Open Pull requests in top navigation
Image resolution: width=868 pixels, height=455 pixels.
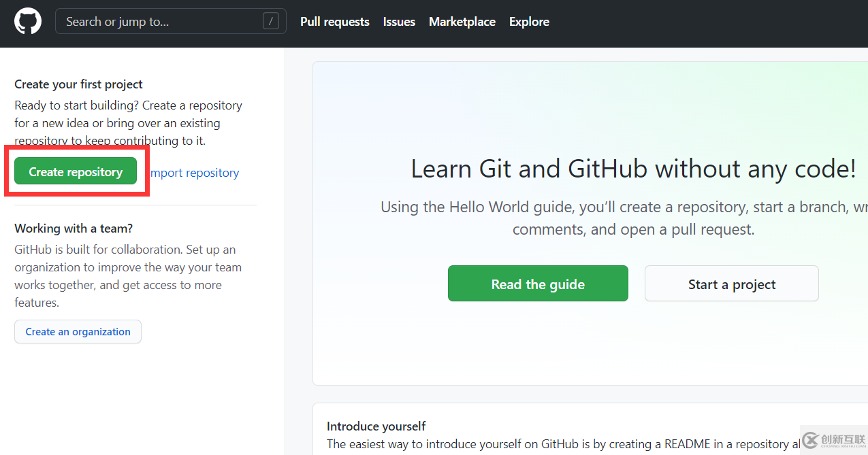pos(335,22)
